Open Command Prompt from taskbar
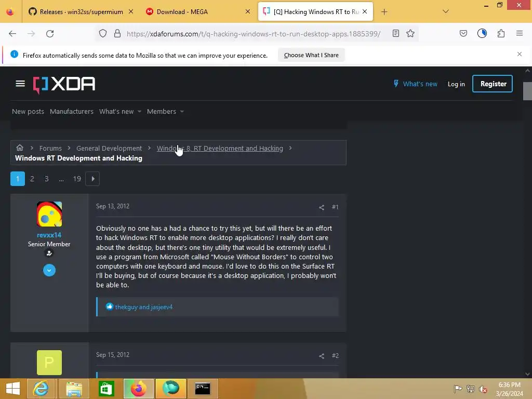Screen dimensions: 532x399 [x=203, y=389]
